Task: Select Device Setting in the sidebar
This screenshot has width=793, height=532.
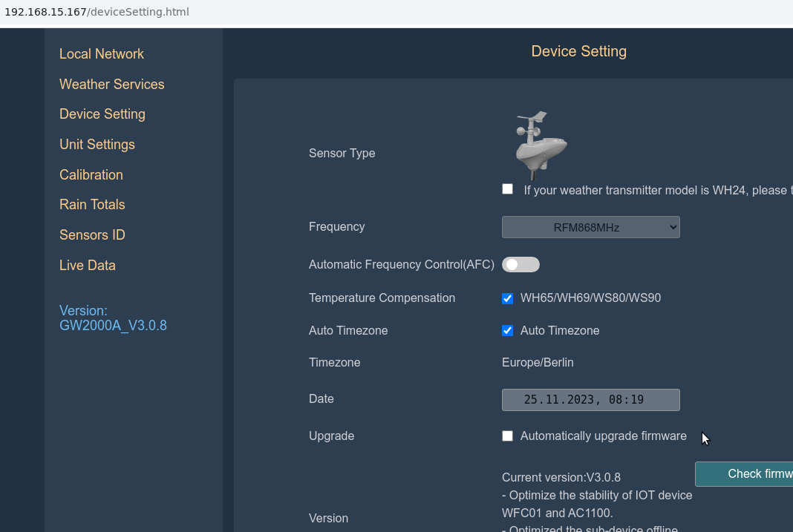Action: [x=102, y=114]
